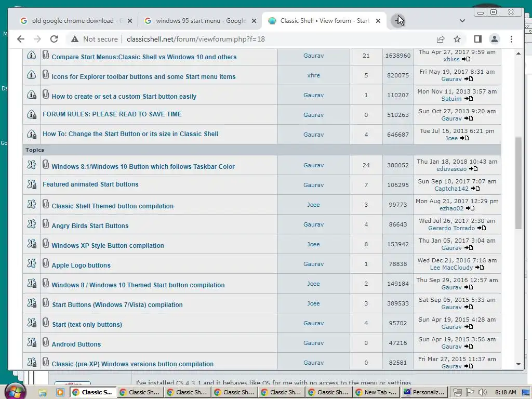Click the page scrollbar down arrow
The image size is (532, 399).
pos(518,364)
